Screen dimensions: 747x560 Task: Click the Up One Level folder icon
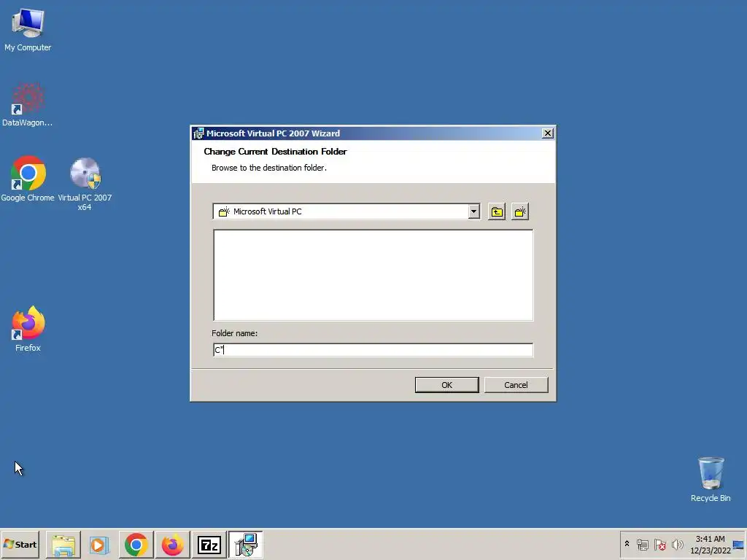(x=496, y=211)
